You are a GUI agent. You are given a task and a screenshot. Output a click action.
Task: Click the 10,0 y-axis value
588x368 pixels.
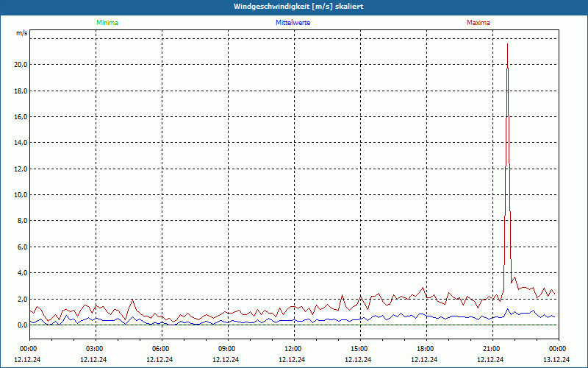coord(21,195)
